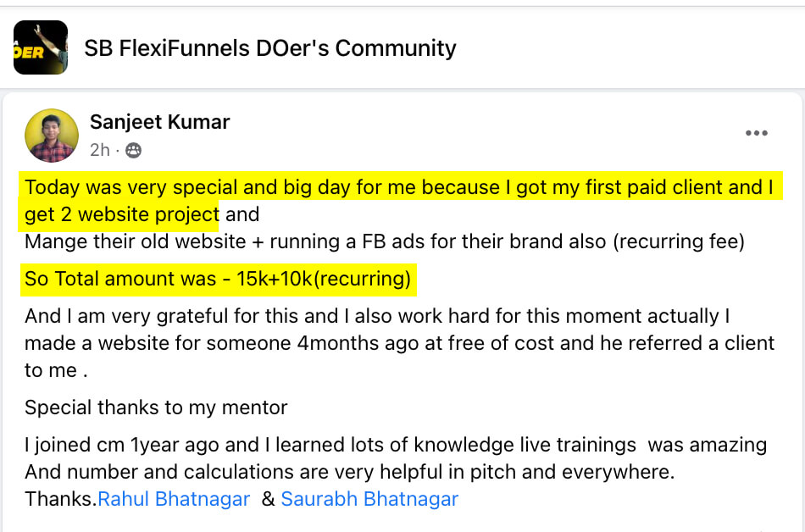Viewport: 805px width, 532px height.
Task: Open the post options three-dot menu
Action: [x=758, y=132]
